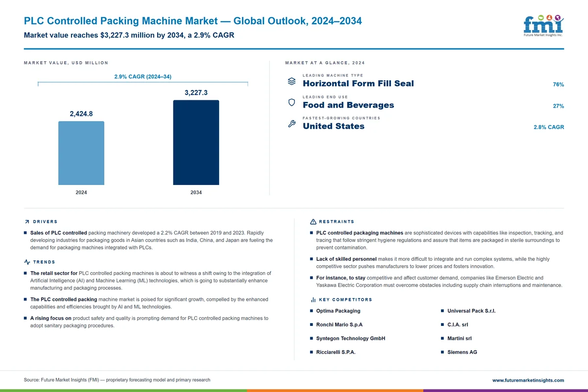Click the Drivers section heading
588x392 pixels.
tap(46, 222)
